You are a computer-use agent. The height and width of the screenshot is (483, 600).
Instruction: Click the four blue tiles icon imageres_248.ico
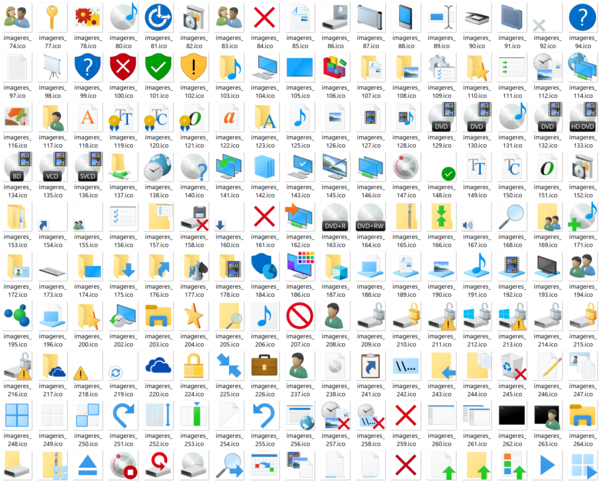[17, 416]
